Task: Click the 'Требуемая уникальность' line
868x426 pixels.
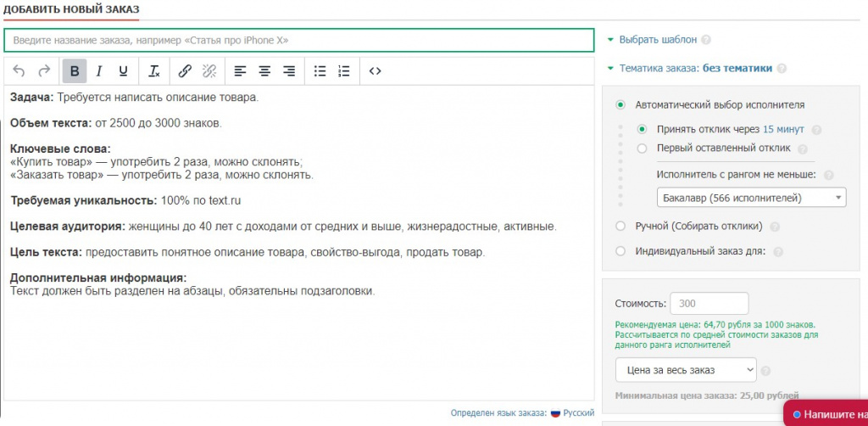Action: click(x=125, y=200)
